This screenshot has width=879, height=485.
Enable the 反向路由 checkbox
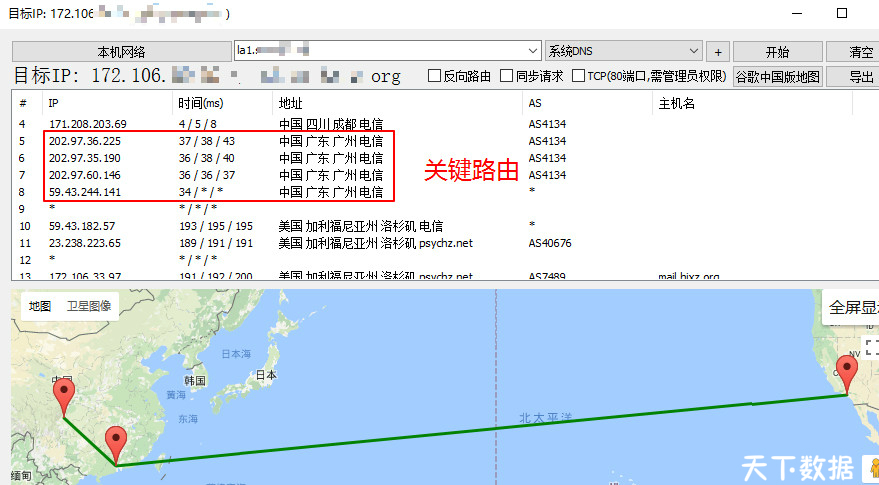pos(434,76)
